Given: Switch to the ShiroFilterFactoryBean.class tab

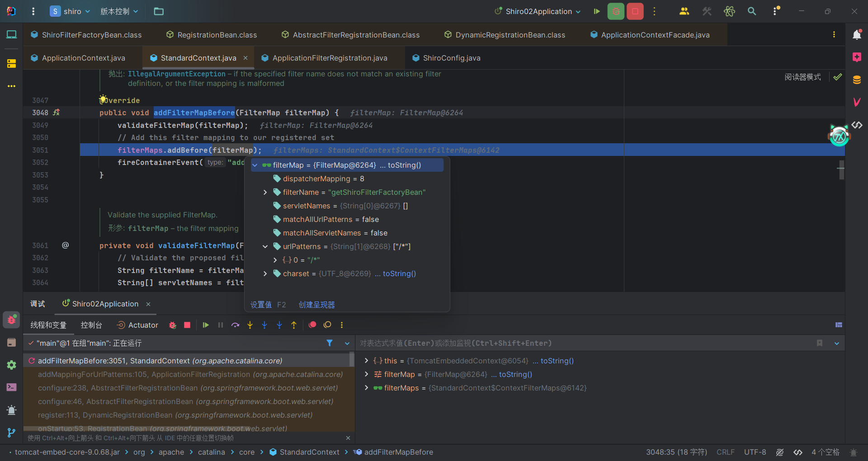Looking at the screenshot, I should 86,35.
